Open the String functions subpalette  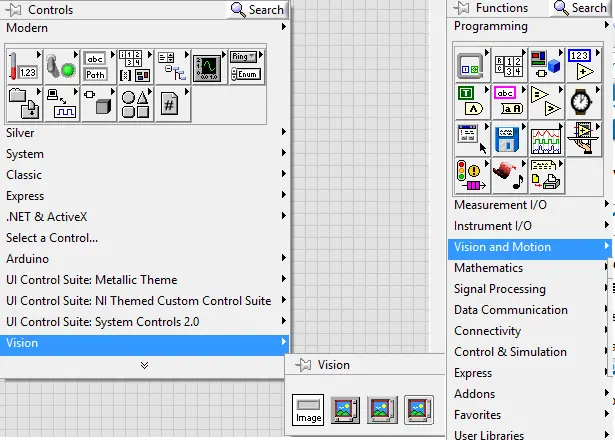tap(509, 102)
